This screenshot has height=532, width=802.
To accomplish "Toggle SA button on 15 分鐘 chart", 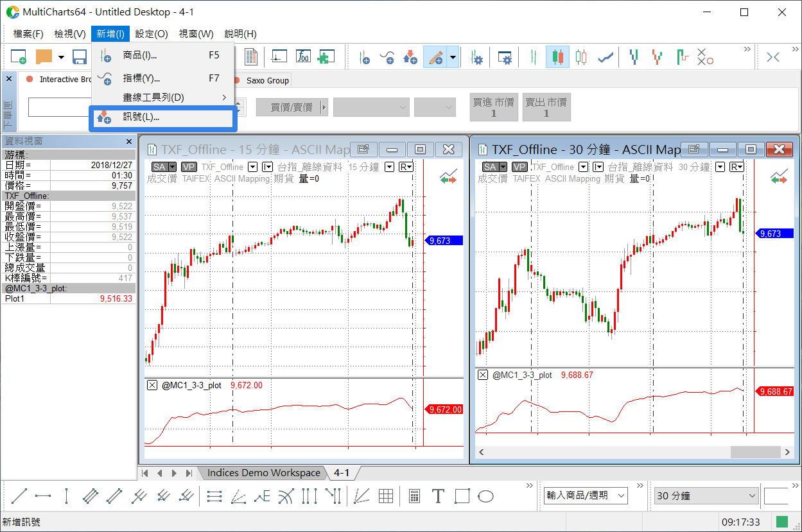I will (x=159, y=167).
